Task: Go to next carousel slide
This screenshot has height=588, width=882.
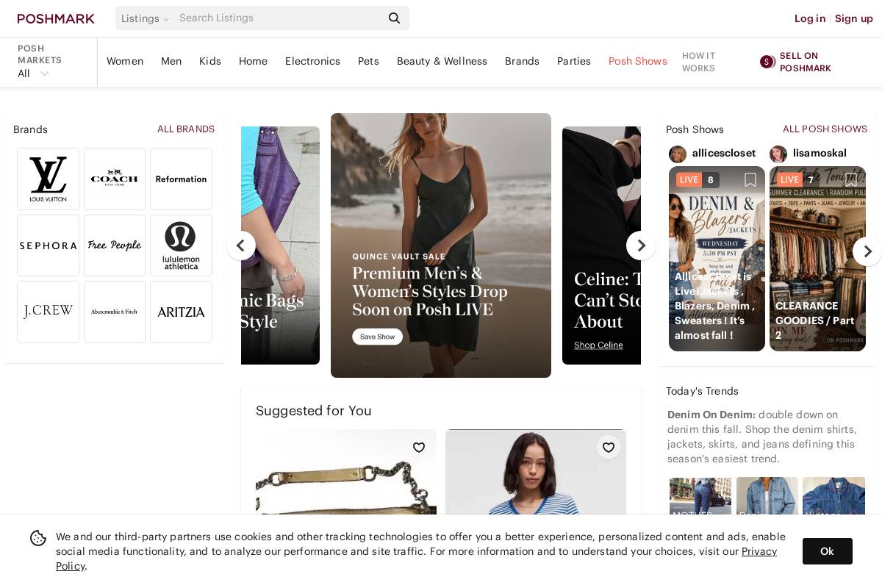Action: (641, 245)
